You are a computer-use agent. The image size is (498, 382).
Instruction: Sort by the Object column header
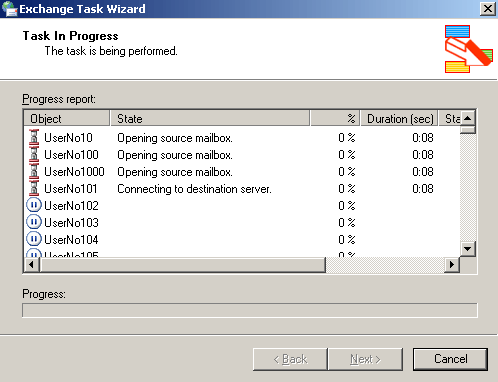pyautogui.click(x=67, y=119)
